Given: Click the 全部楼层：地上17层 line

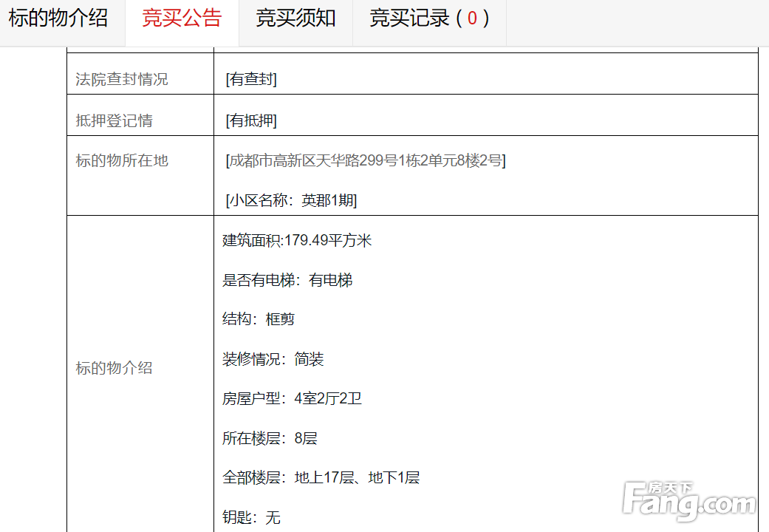Looking at the screenshot, I should tap(321, 478).
